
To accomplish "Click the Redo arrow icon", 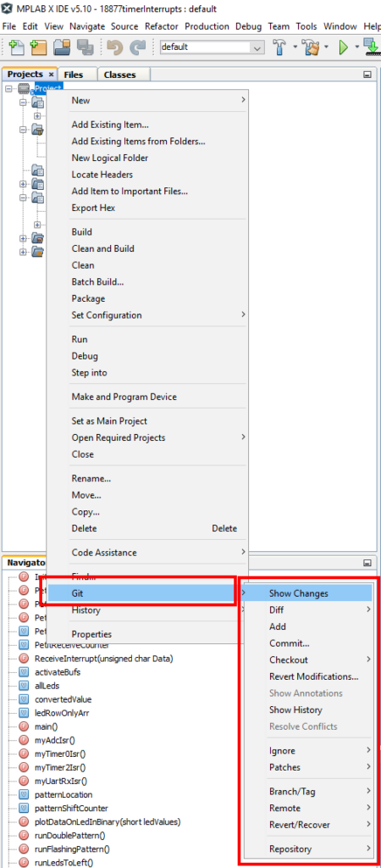I will (137, 47).
